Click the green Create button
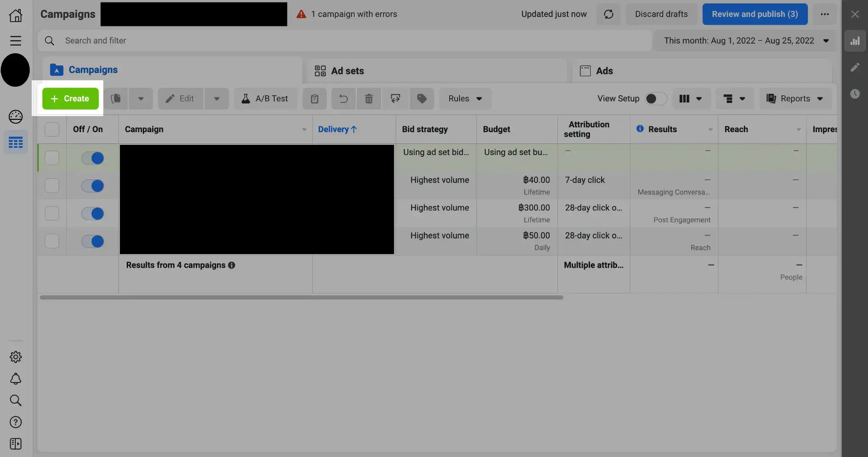This screenshot has width=868, height=457. [70, 99]
